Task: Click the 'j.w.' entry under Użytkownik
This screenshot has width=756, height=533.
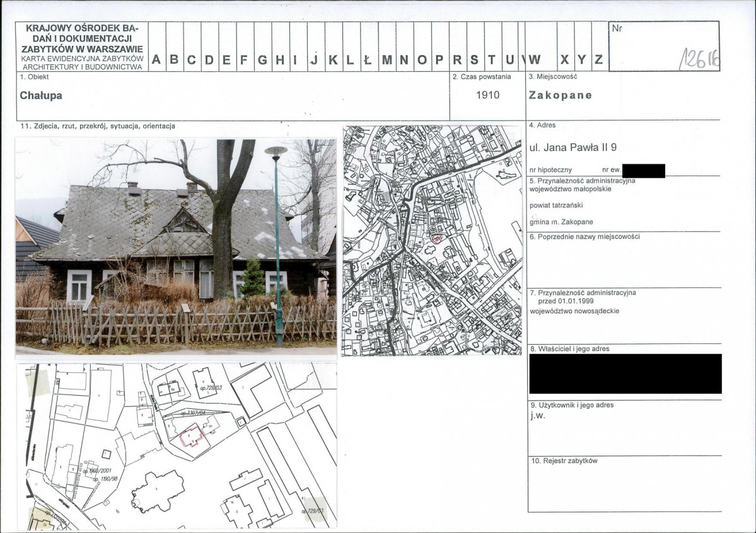Action: click(x=537, y=416)
